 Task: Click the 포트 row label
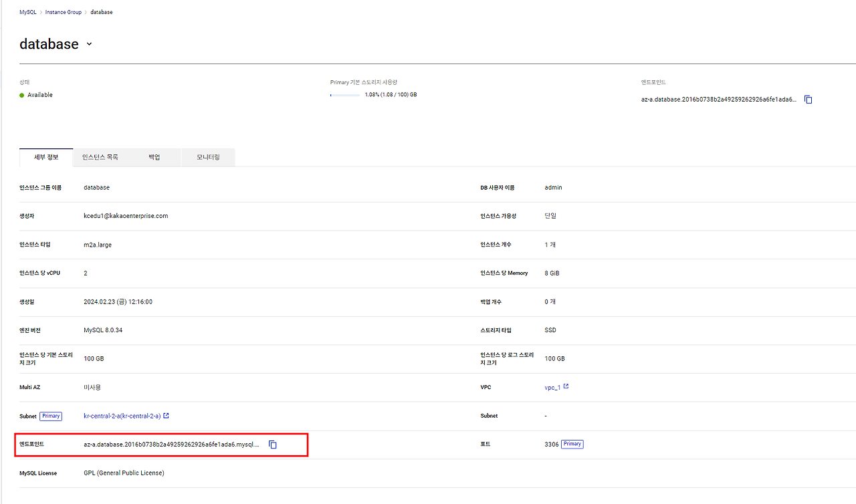point(485,445)
